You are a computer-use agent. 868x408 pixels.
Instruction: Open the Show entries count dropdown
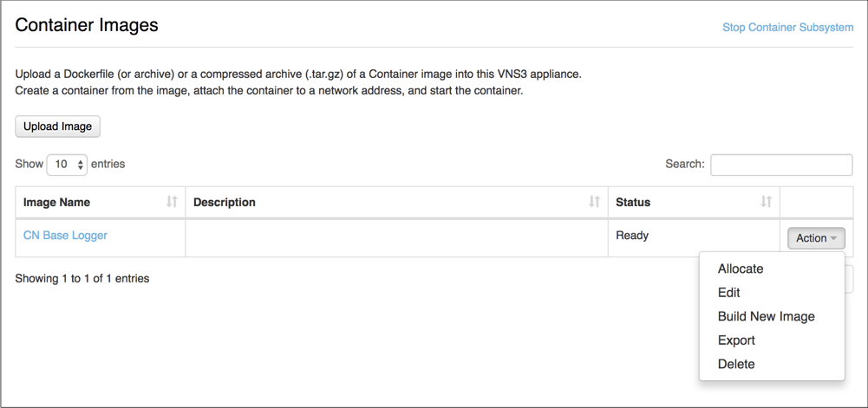pos(67,165)
